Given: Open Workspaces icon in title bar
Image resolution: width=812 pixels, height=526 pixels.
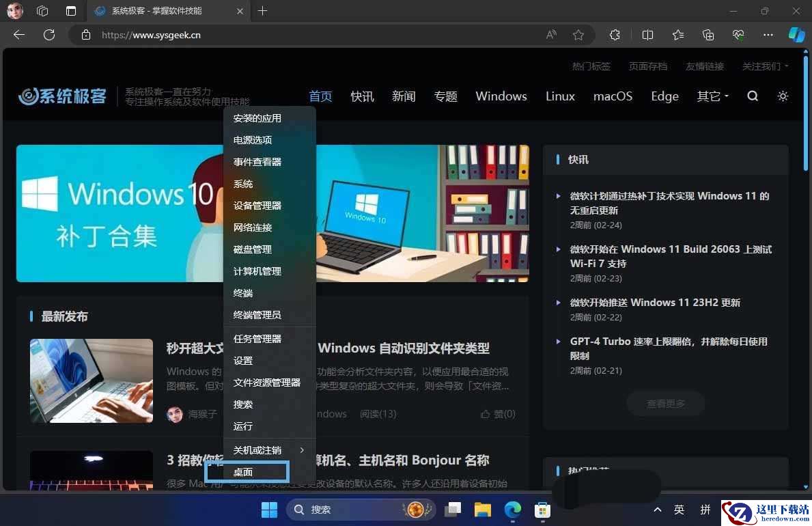Looking at the screenshot, I should [x=42, y=10].
